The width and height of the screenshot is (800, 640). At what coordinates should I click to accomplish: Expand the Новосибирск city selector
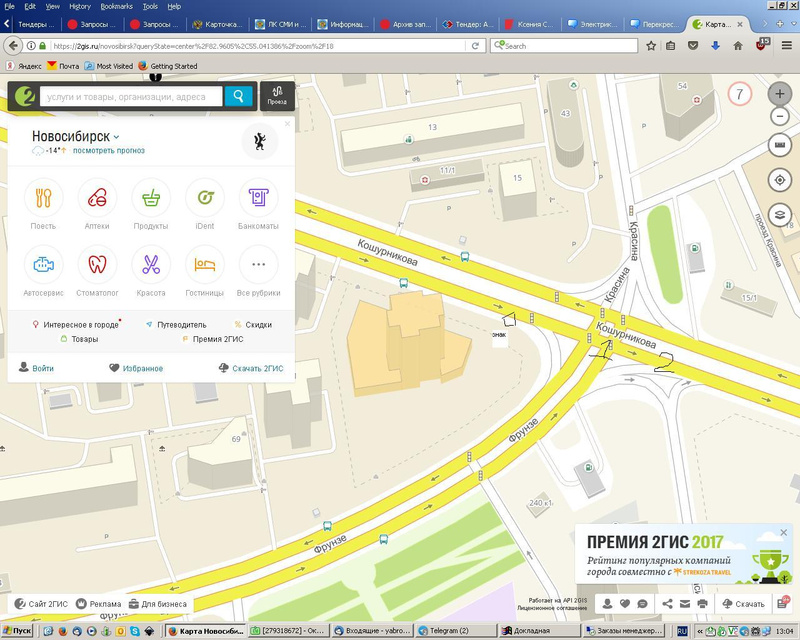pyautogui.click(x=76, y=136)
